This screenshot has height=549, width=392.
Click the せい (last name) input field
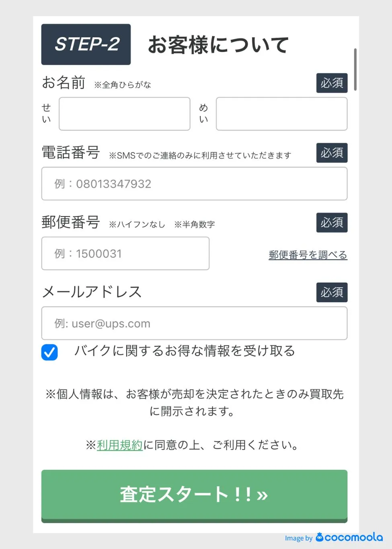coord(125,114)
